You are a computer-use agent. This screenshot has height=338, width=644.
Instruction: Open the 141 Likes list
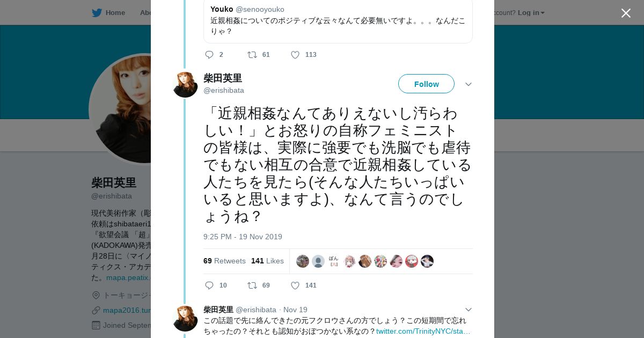(267, 261)
